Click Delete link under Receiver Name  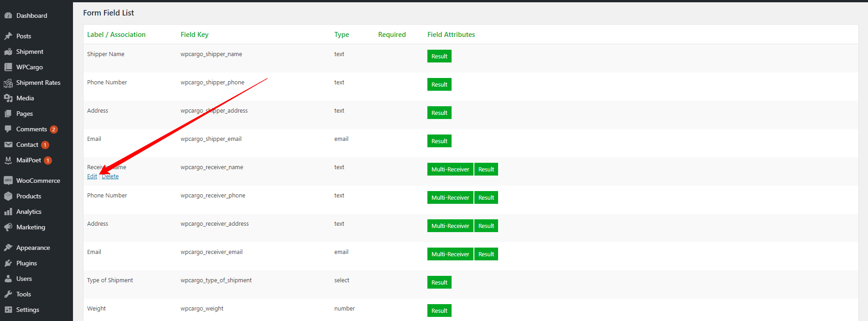(110, 176)
